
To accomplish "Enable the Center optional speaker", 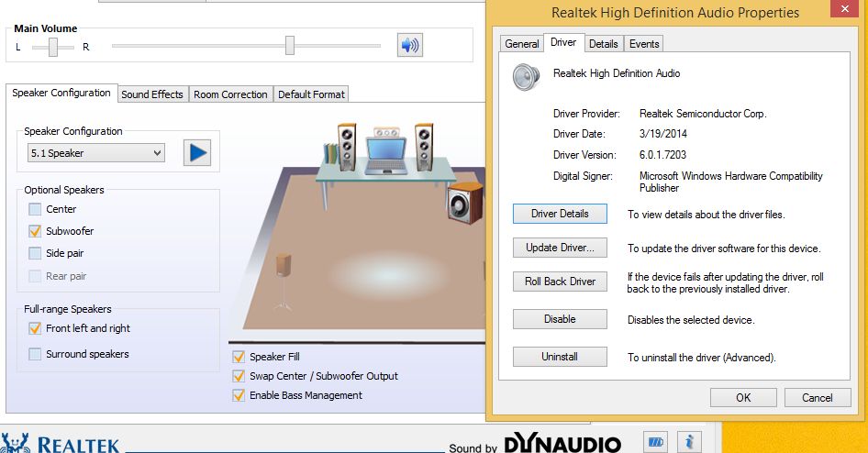I will [x=35, y=209].
